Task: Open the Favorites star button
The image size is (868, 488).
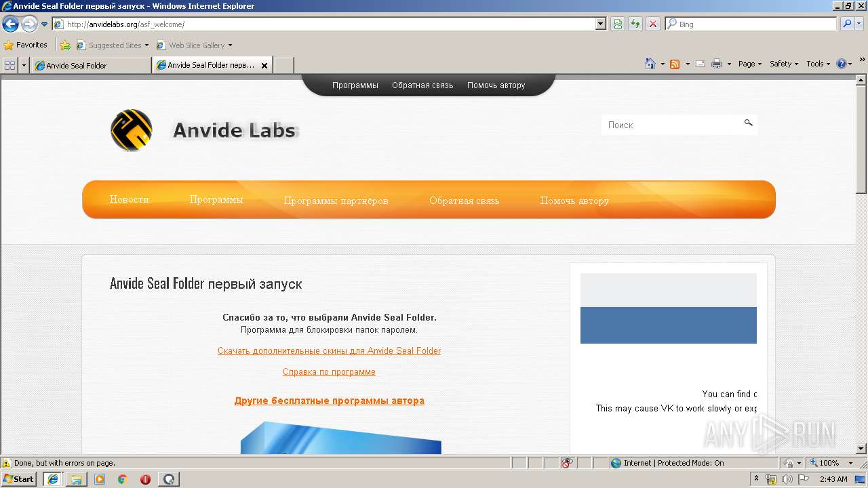Action: click(26, 45)
